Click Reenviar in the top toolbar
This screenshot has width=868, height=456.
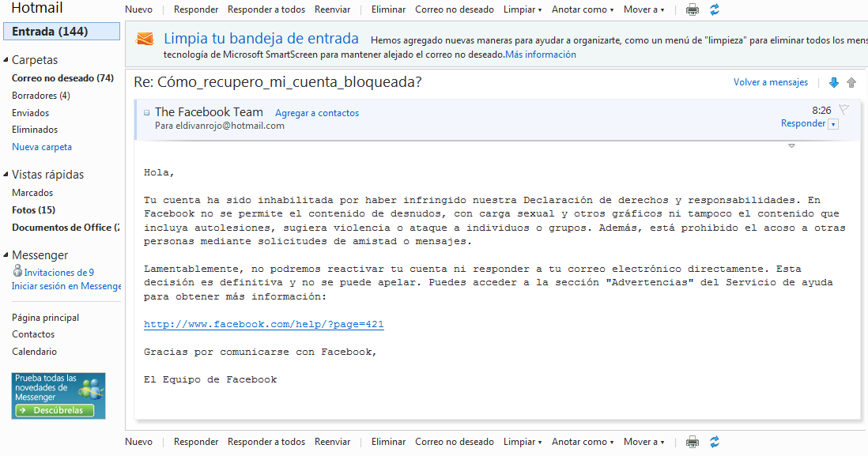coord(332,9)
